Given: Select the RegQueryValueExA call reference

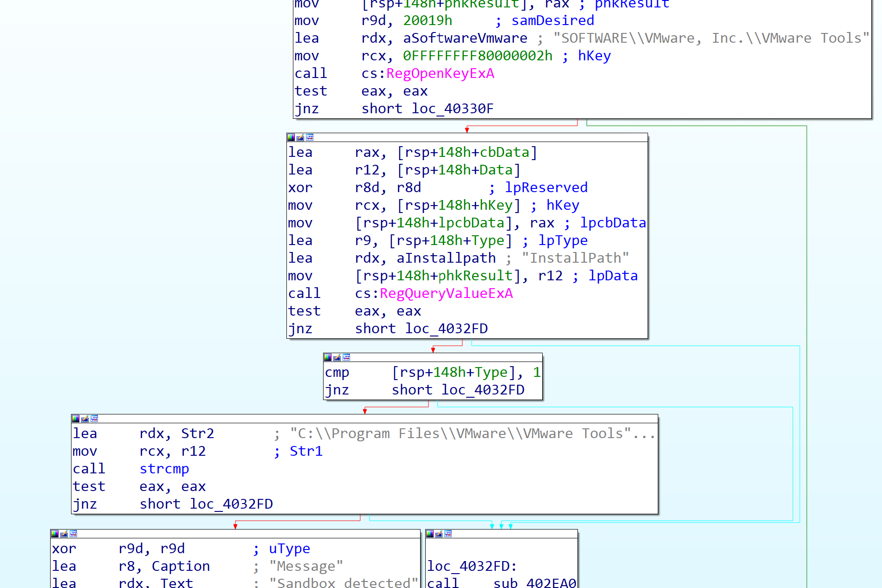Looking at the screenshot, I should tap(446, 294).
